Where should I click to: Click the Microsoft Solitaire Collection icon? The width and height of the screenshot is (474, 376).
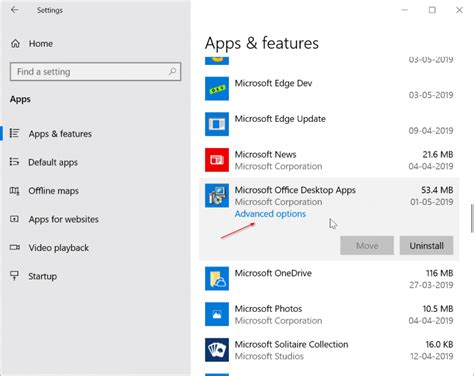(217, 350)
